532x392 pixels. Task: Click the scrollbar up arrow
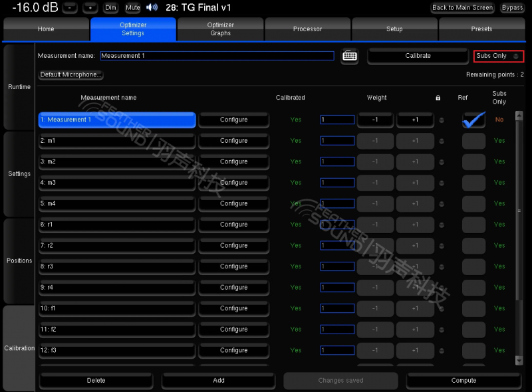[519, 115]
